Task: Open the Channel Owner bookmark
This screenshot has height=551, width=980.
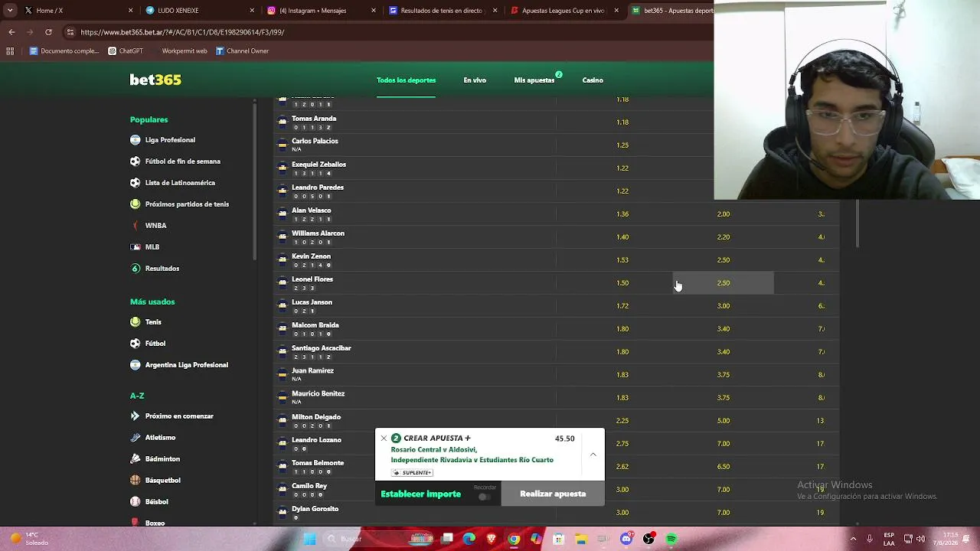Action: click(x=242, y=51)
